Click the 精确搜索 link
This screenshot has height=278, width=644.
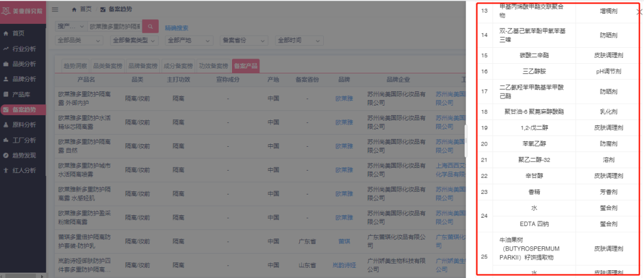(177, 27)
